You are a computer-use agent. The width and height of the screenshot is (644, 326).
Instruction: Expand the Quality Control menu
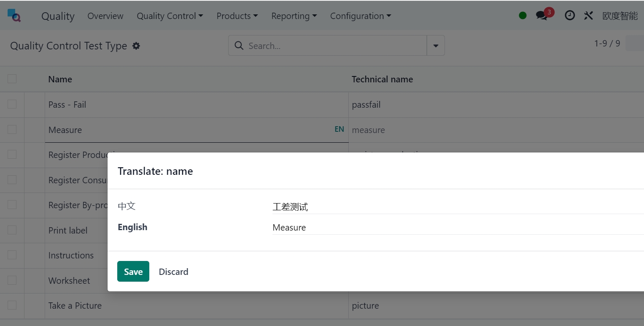tap(170, 16)
